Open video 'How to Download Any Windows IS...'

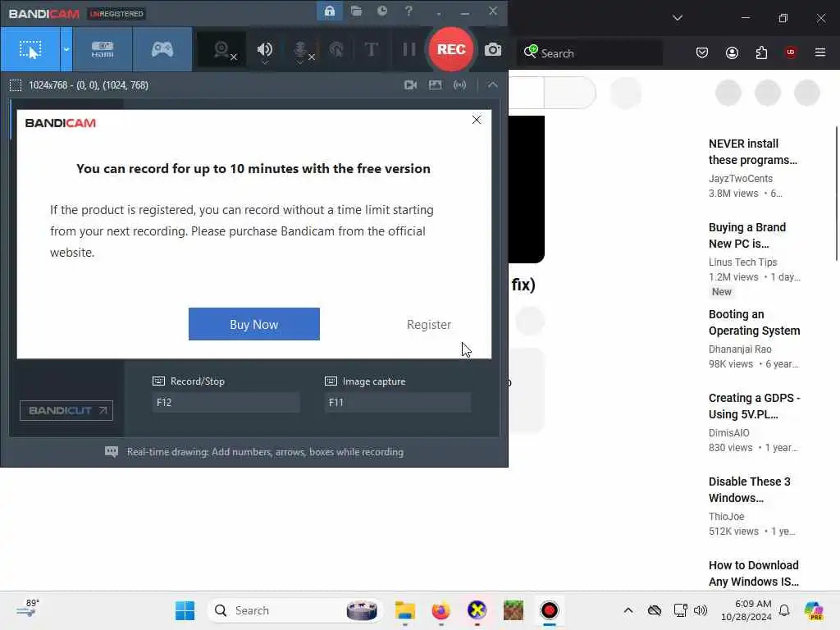click(x=754, y=573)
